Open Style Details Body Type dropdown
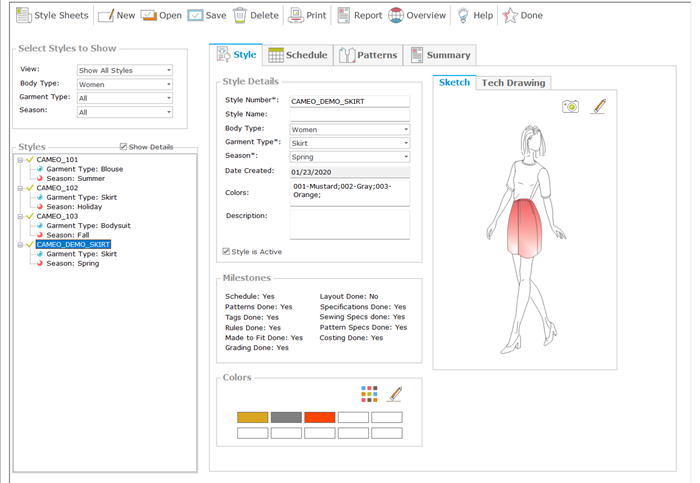The image size is (700, 483). pos(350,129)
